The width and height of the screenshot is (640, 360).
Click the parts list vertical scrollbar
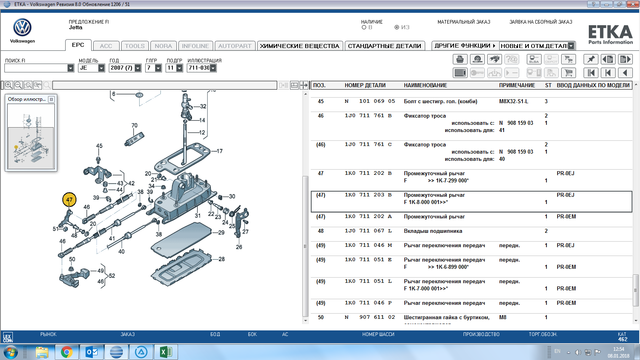click(x=636, y=290)
